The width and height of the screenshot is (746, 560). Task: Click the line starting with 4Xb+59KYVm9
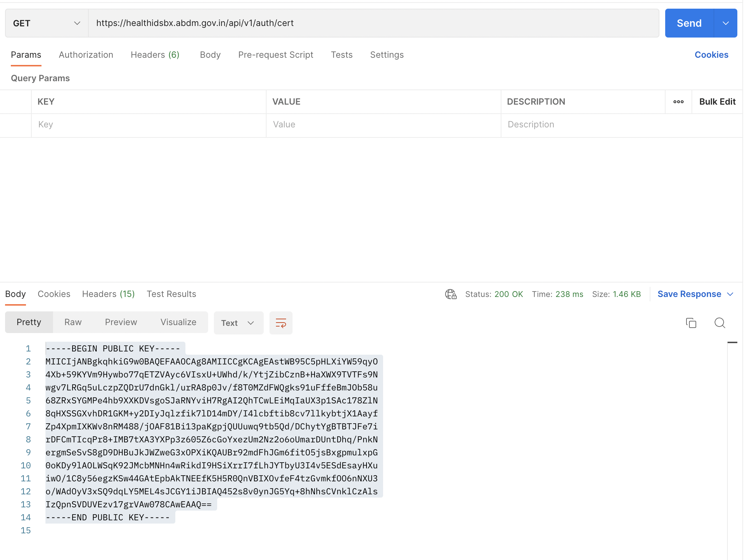pyautogui.click(x=212, y=375)
